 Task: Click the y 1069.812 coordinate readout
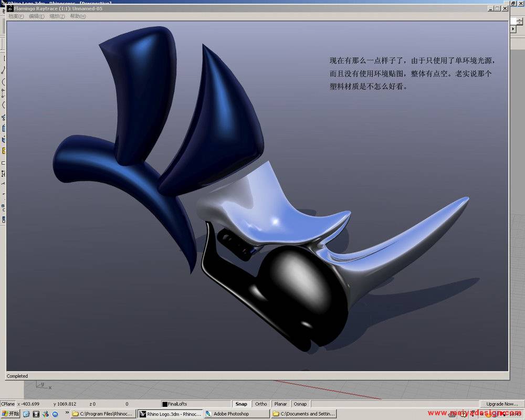[65, 404]
